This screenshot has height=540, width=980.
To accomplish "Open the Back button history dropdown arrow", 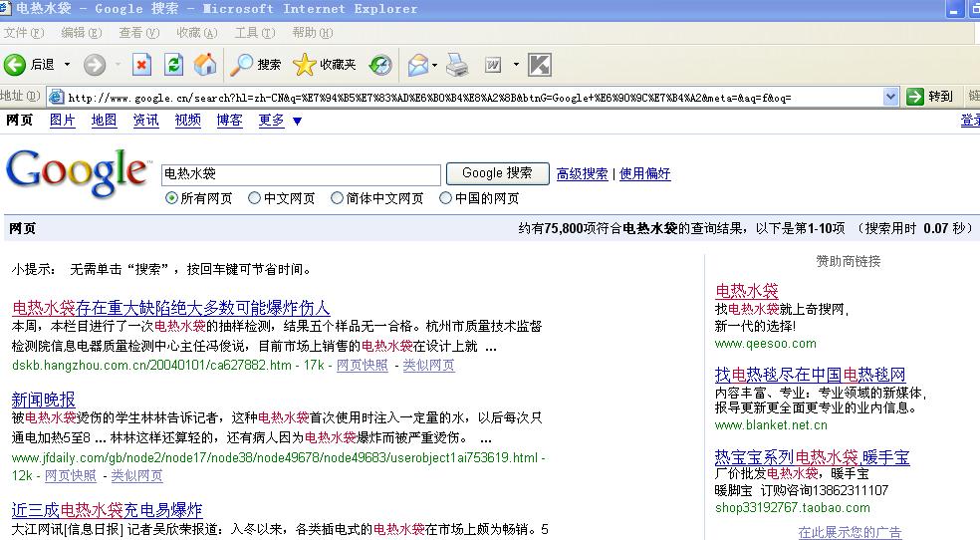I will [x=67, y=65].
